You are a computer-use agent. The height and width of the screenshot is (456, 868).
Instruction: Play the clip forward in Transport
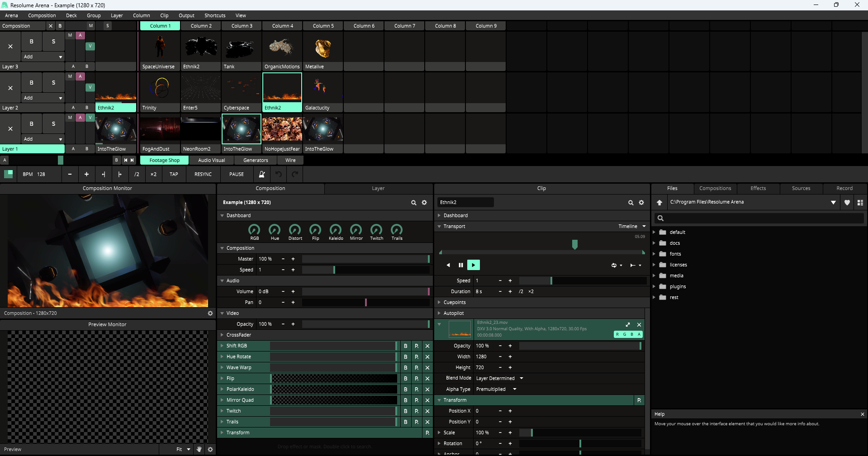click(474, 265)
